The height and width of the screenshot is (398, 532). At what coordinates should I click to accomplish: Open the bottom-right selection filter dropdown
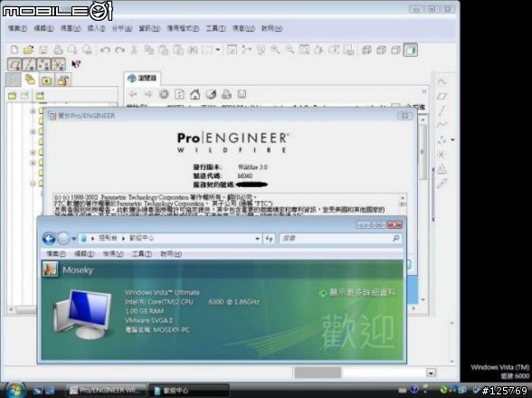coord(431,373)
